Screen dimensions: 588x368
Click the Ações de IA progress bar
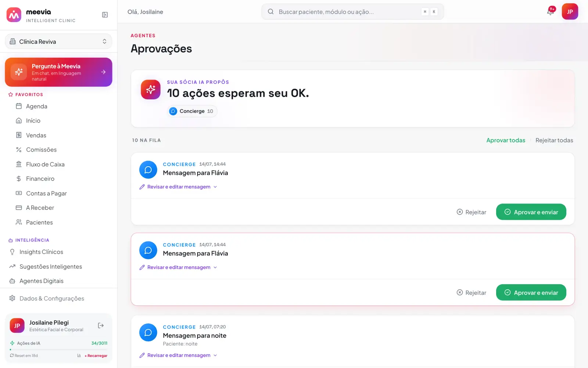(x=58, y=350)
